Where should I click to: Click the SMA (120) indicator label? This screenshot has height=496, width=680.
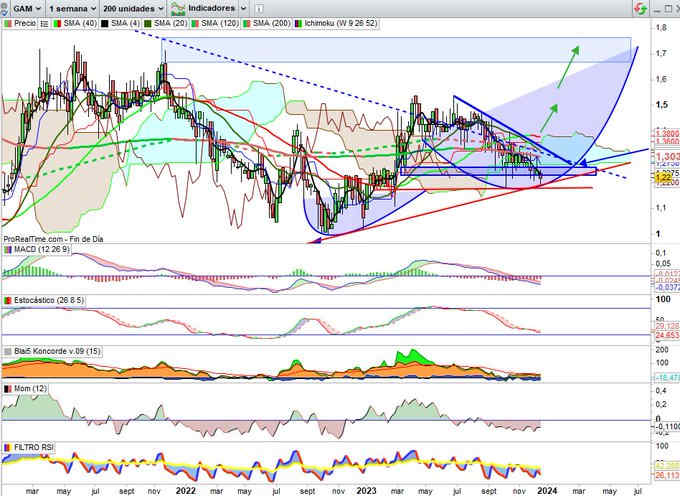pos(220,23)
